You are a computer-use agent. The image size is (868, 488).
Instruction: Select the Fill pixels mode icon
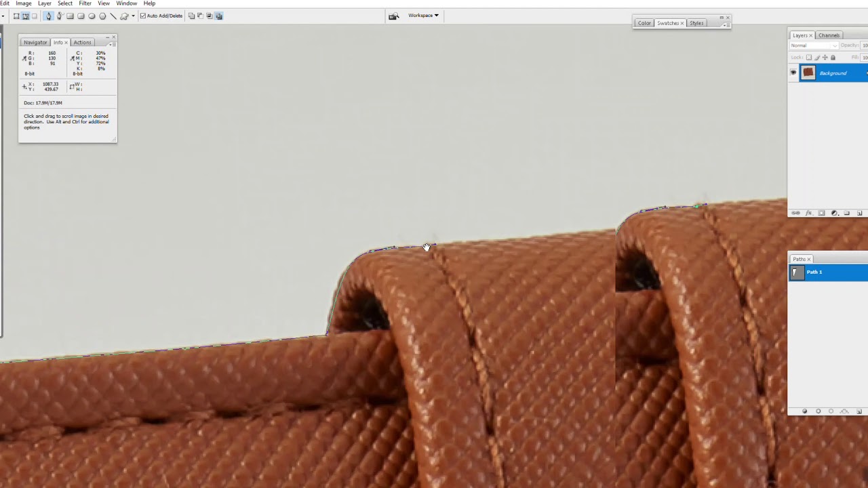[x=34, y=16]
